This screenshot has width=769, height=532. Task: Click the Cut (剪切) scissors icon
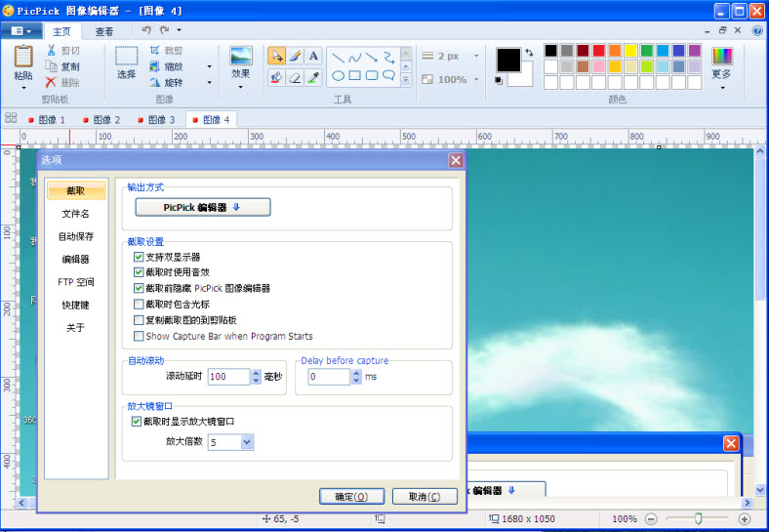(x=51, y=50)
